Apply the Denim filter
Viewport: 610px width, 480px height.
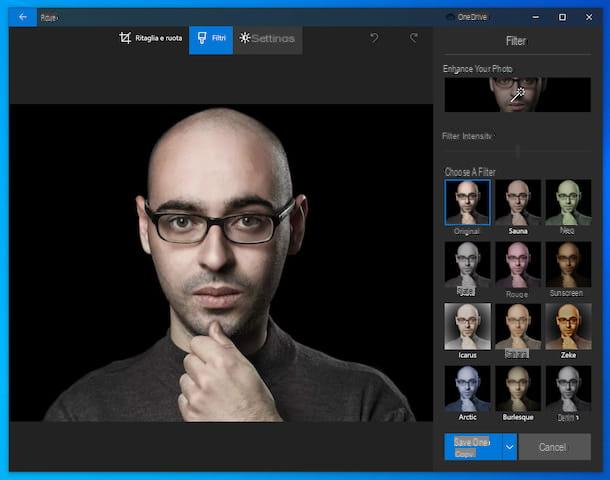[568, 389]
